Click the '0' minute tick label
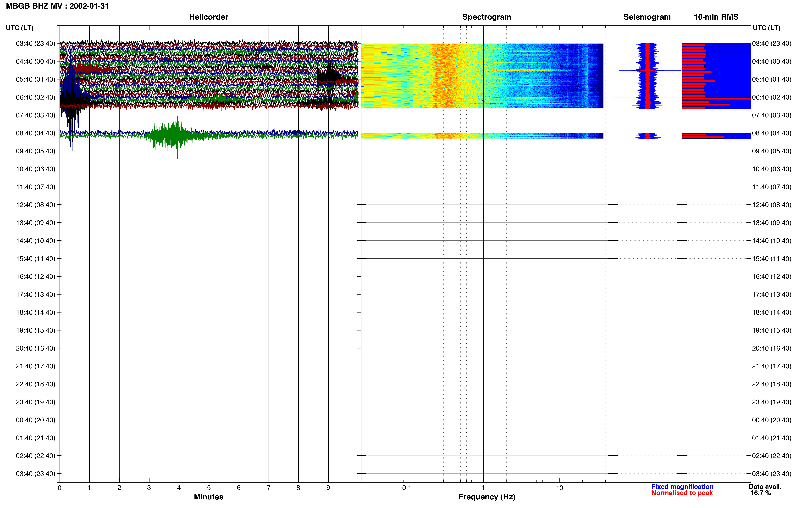 [59, 488]
